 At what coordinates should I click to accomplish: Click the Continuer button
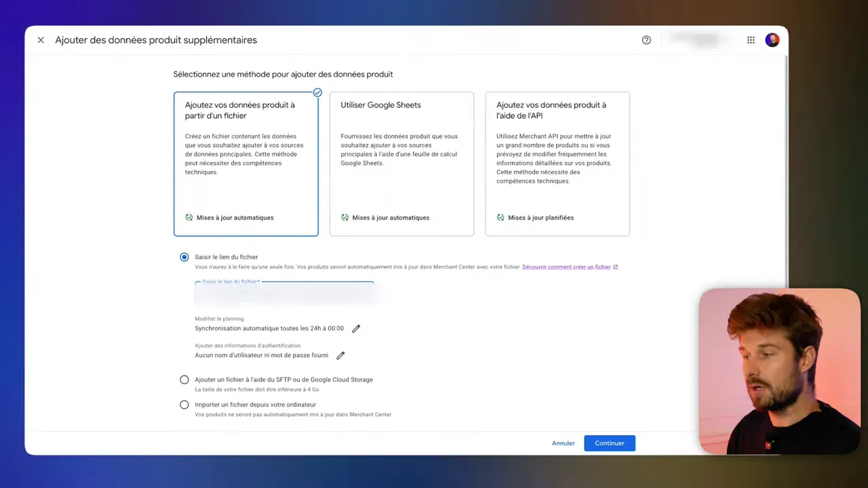click(x=609, y=443)
